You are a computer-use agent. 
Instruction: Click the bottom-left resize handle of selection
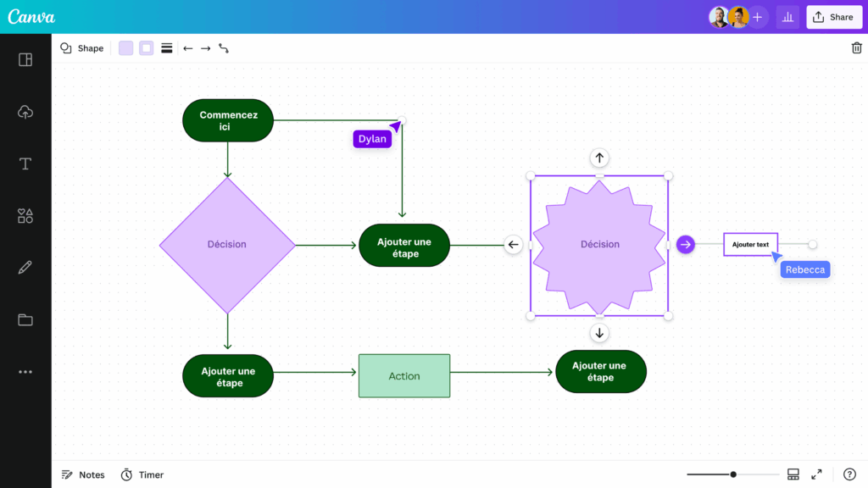[x=531, y=316]
